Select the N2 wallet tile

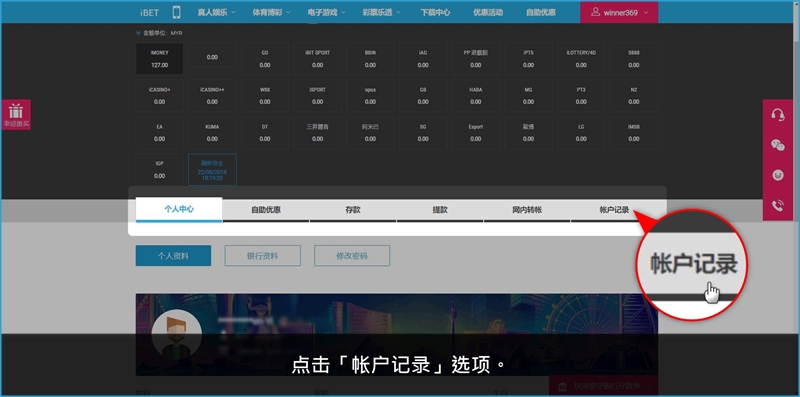(x=634, y=95)
